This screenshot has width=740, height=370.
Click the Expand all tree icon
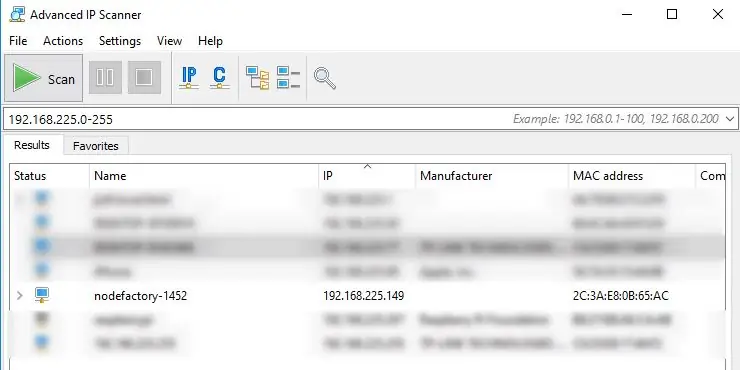257,78
